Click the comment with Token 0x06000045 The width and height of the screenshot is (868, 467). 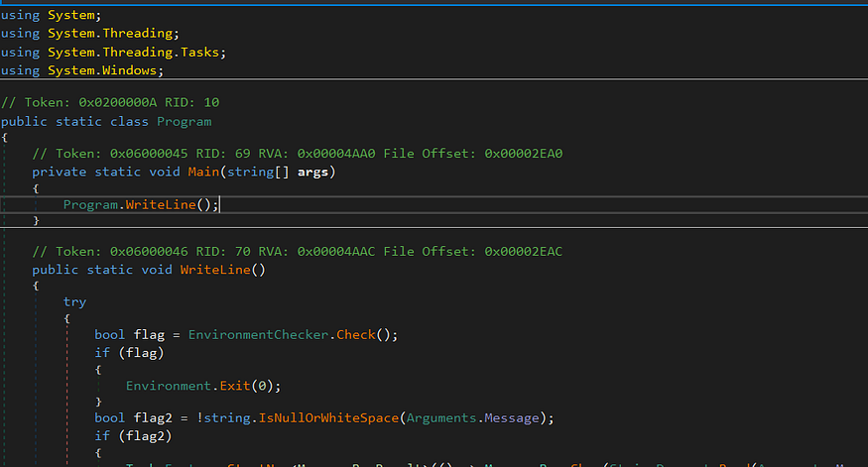pos(298,154)
